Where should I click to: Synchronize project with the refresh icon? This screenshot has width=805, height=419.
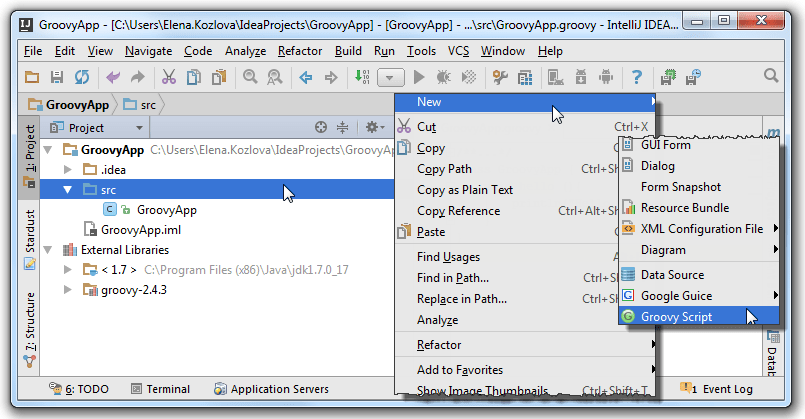[82, 78]
